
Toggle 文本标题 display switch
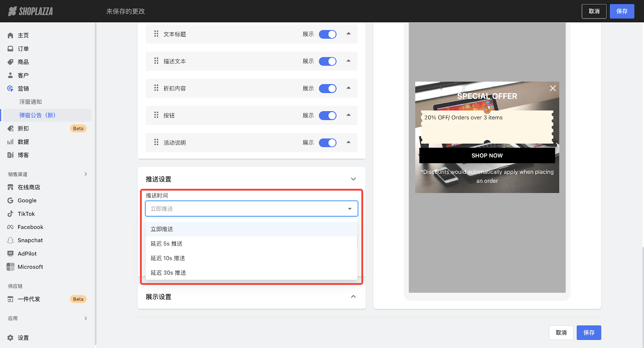tap(328, 34)
